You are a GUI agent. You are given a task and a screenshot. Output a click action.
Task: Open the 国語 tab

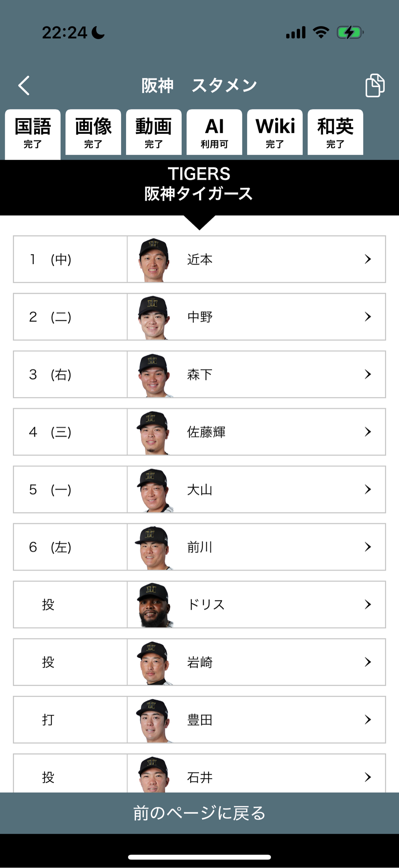click(33, 133)
